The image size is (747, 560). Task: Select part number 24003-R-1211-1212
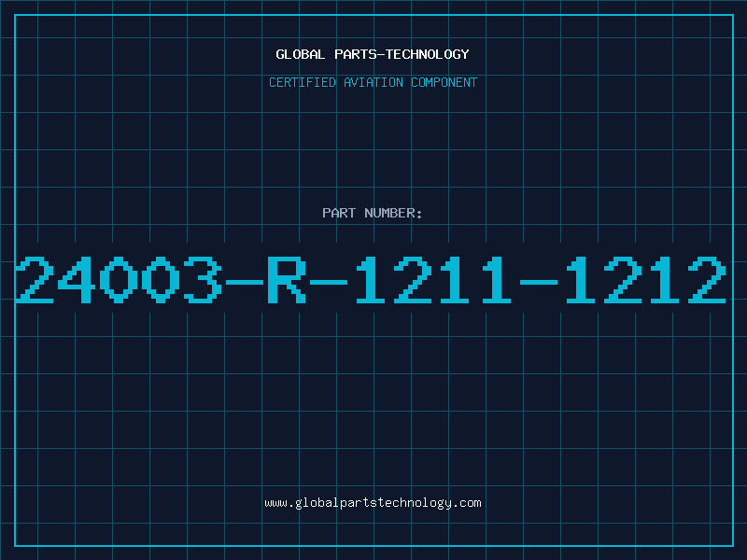click(x=371, y=279)
